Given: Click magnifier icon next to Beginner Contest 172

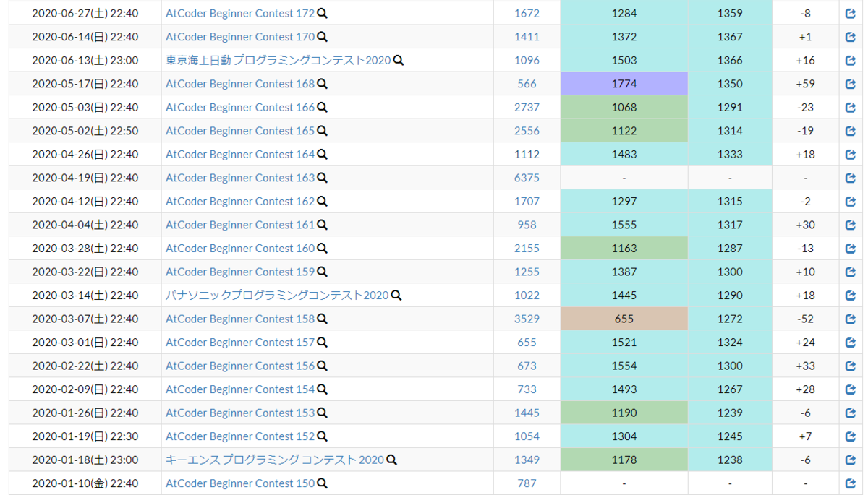Looking at the screenshot, I should point(323,13).
